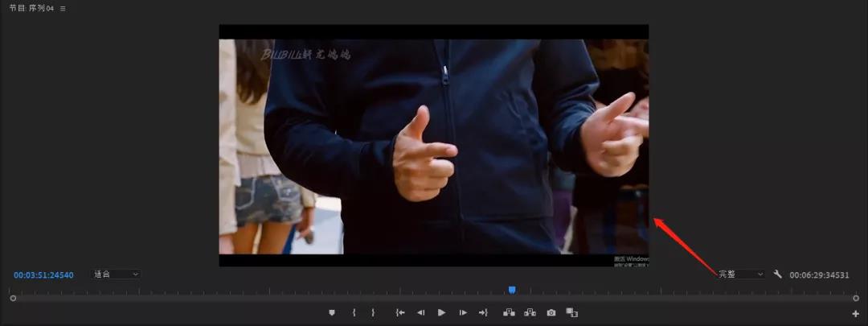Click the right zoom scroll bar handle
Viewport: 868px width, 326px height.
pos(856,299)
